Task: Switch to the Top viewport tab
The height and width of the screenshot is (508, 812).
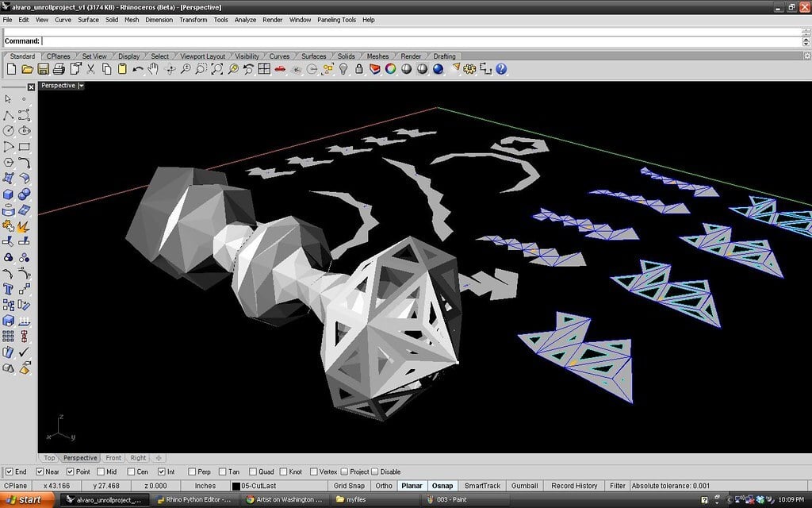Action: click(49, 458)
